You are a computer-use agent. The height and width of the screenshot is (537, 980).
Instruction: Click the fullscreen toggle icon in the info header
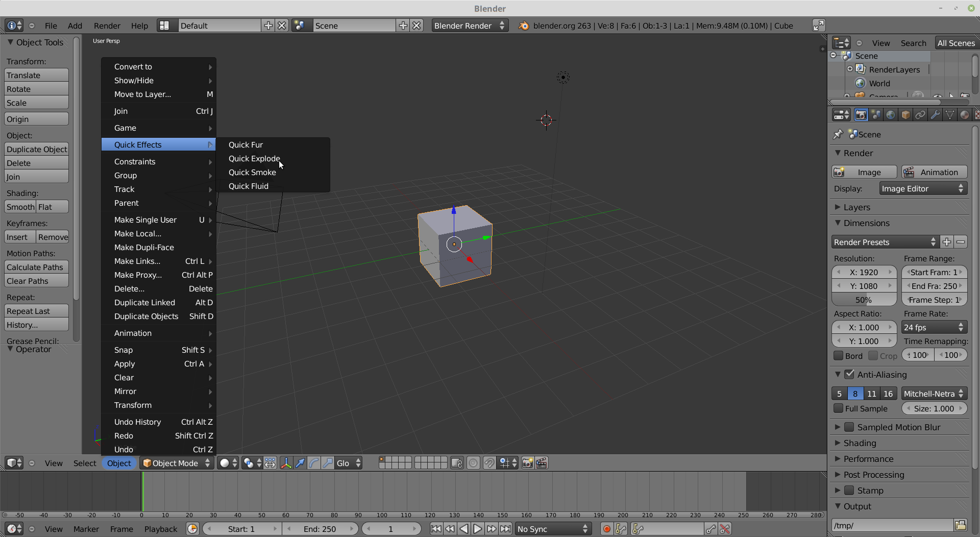point(819,26)
